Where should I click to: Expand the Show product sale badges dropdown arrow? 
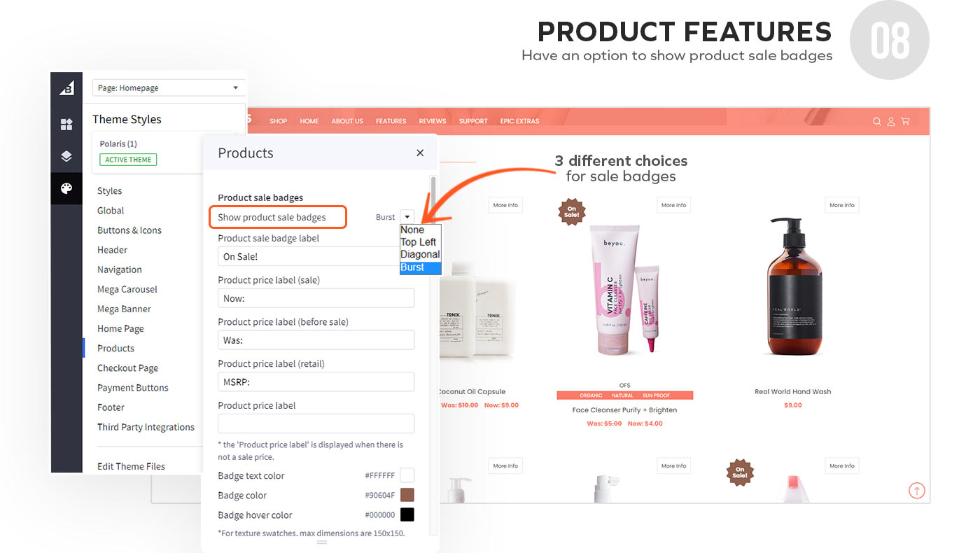tap(407, 217)
